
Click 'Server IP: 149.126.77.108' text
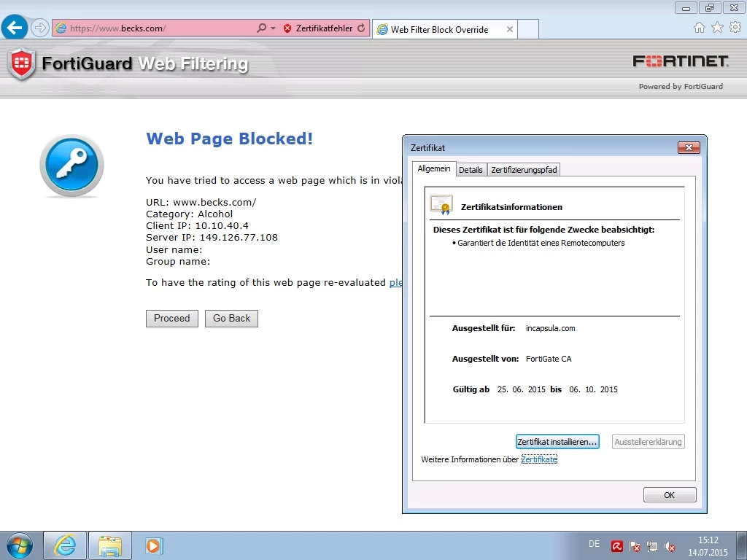212,237
